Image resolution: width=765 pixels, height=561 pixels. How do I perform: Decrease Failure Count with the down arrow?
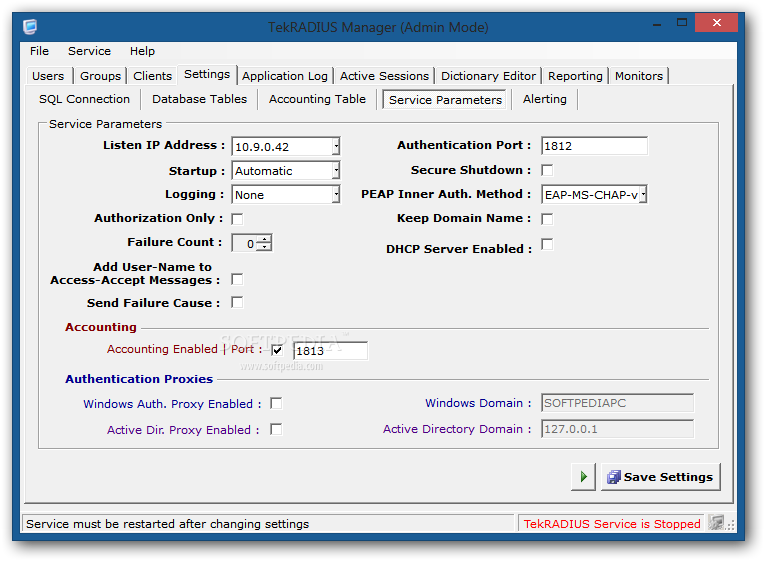coord(264,247)
